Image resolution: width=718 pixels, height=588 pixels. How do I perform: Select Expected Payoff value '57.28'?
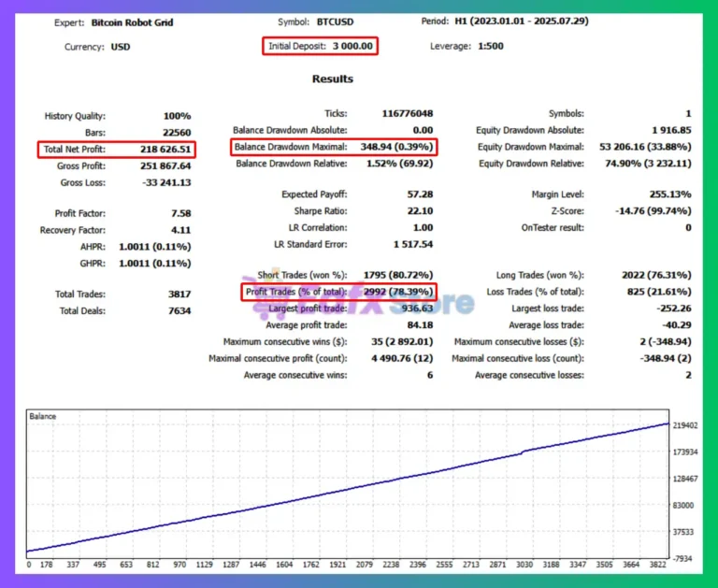[420, 194]
